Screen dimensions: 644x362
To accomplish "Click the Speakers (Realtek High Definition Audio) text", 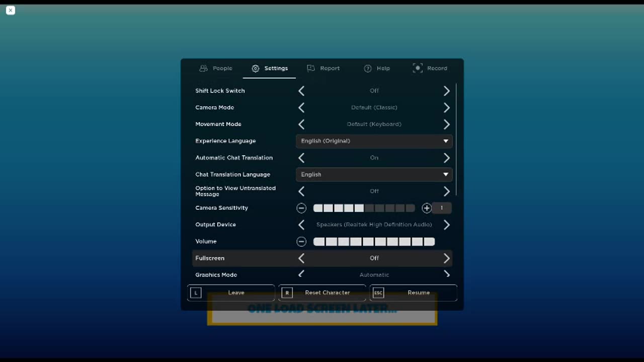I will coord(374,225).
